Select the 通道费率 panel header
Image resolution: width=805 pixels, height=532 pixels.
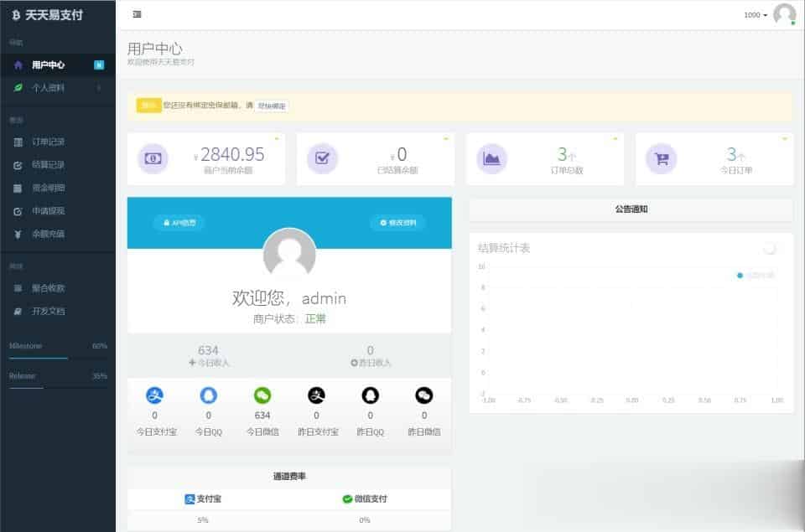[289, 477]
